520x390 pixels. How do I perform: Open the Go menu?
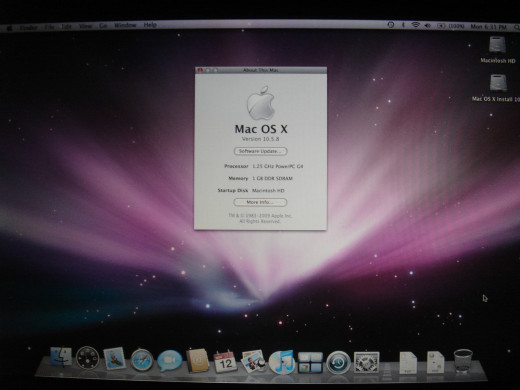click(x=103, y=26)
